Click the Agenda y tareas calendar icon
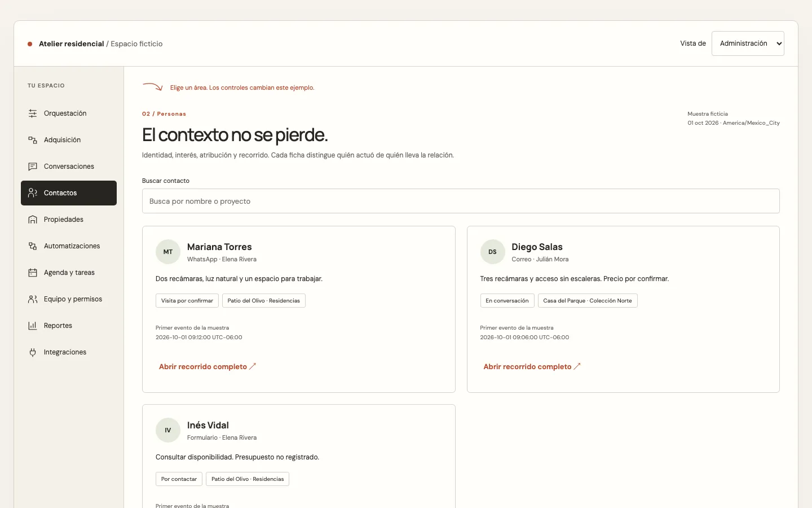Image resolution: width=812 pixels, height=508 pixels. pyautogui.click(x=33, y=273)
